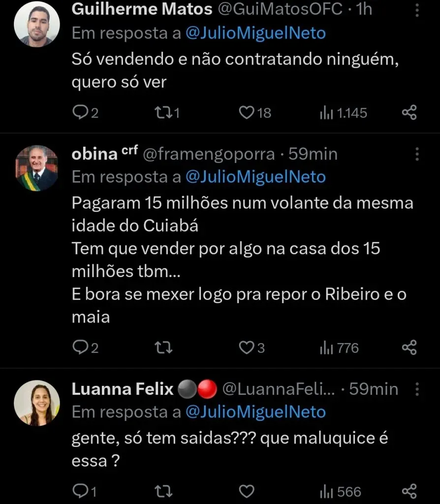Image resolution: width=440 pixels, height=504 pixels.
Task: Like Guilherme Matos's tweet
Action: click(246, 113)
